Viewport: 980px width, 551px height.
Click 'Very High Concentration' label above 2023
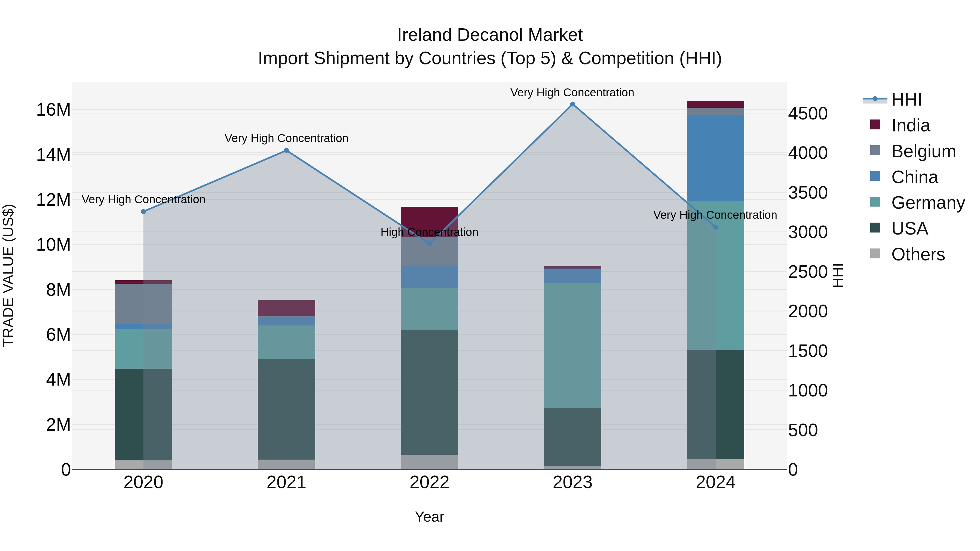click(572, 93)
